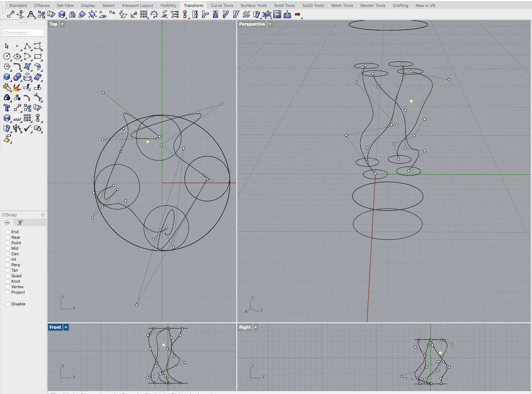
Task: Click inside the Command input field
Action: point(23,33)
